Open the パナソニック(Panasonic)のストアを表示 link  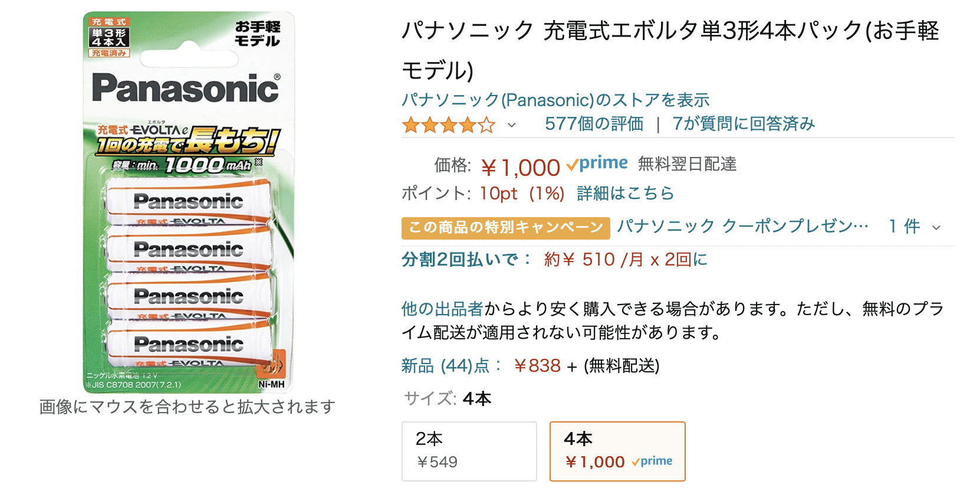tap(555, 100)
